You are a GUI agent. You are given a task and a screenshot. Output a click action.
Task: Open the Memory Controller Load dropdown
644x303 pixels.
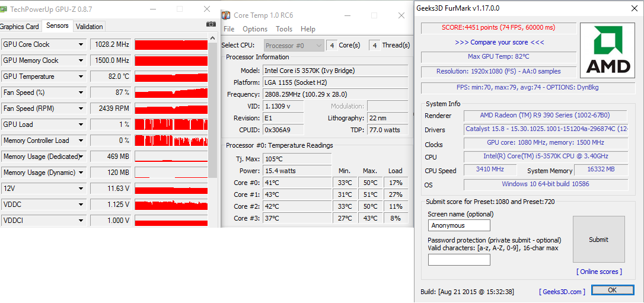[81, 141]
